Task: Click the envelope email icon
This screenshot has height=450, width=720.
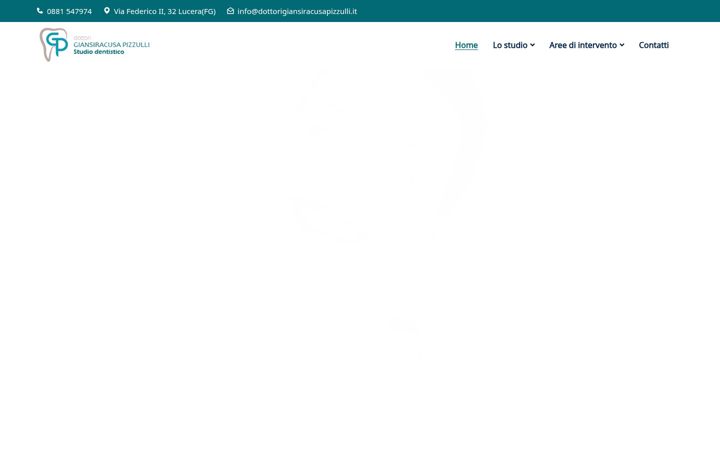Action: tap(231, 11)
